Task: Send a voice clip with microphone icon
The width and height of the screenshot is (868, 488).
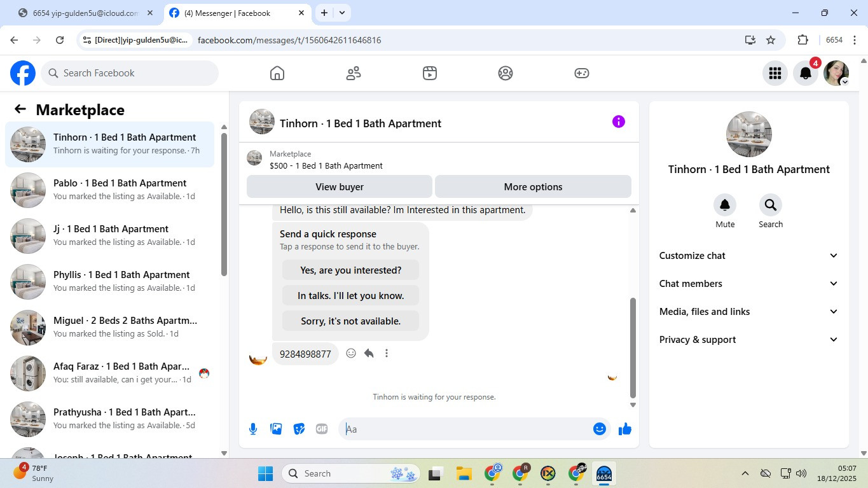Action: (x=253, y=429)
